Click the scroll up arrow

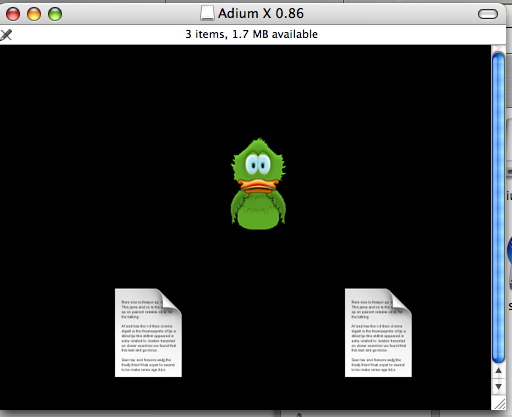point(498,370)
